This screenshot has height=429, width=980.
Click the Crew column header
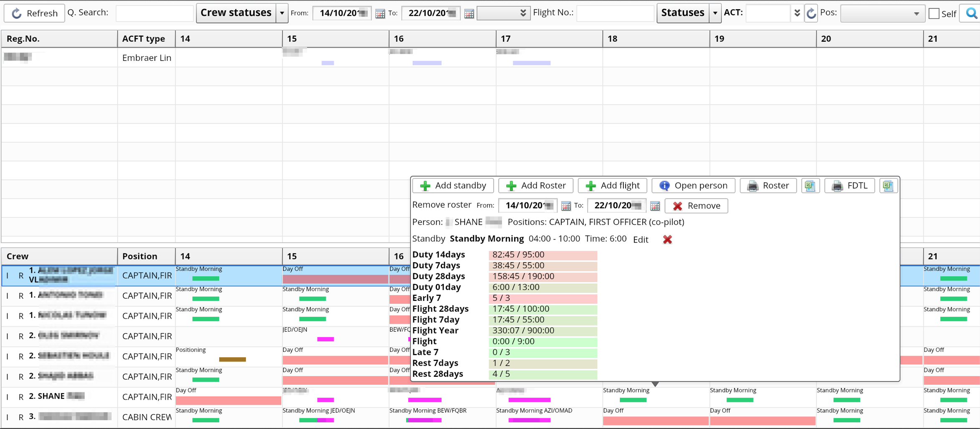(59, 256)
